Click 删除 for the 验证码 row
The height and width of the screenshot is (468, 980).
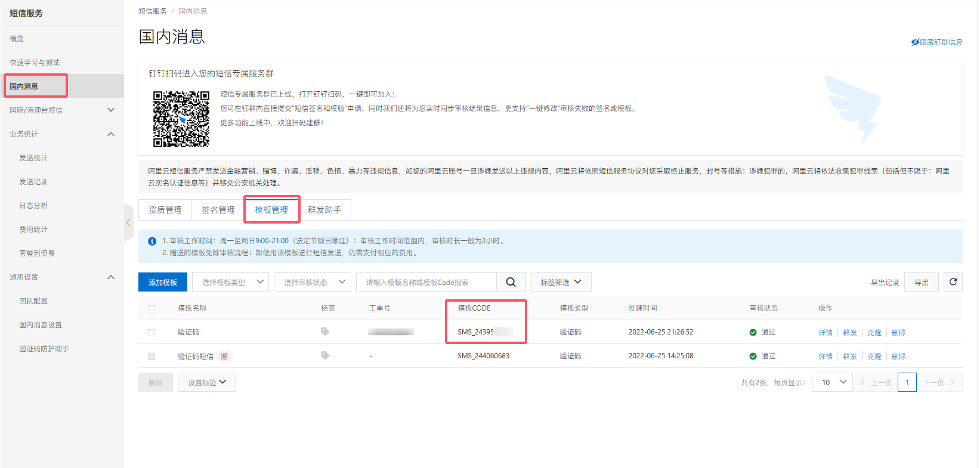tap(899, 333)
